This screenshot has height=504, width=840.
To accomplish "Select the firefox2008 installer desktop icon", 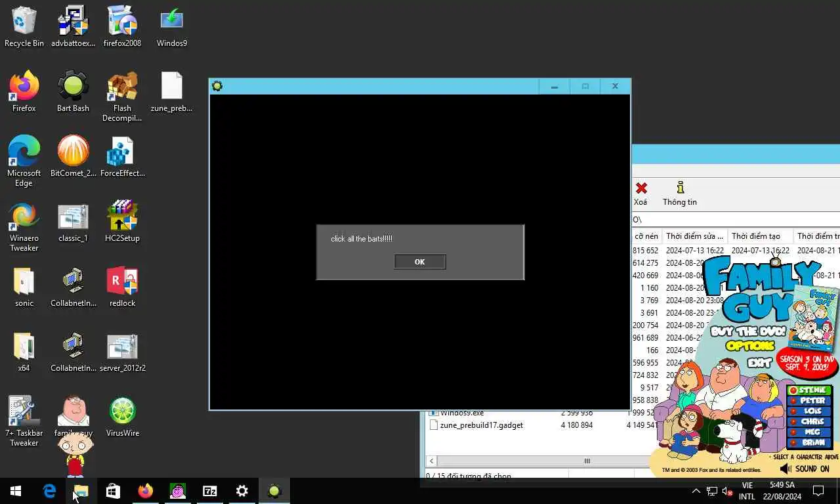I will tap(122, 28).
